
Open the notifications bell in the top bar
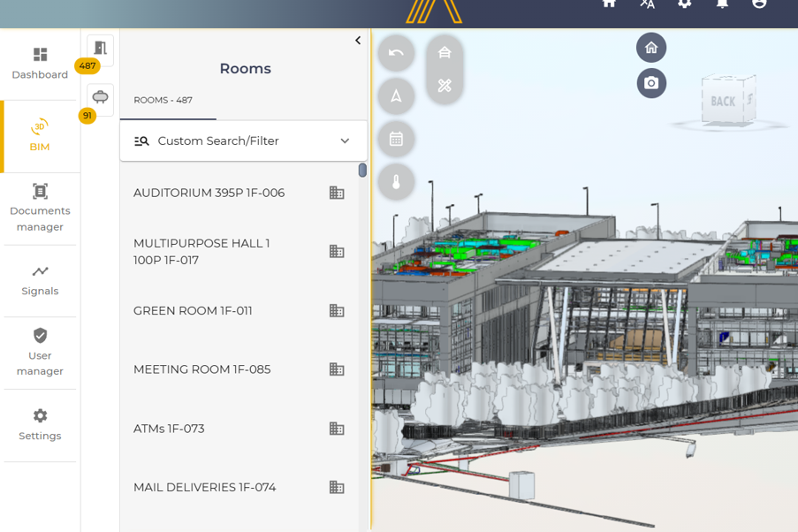coord(720,5)
